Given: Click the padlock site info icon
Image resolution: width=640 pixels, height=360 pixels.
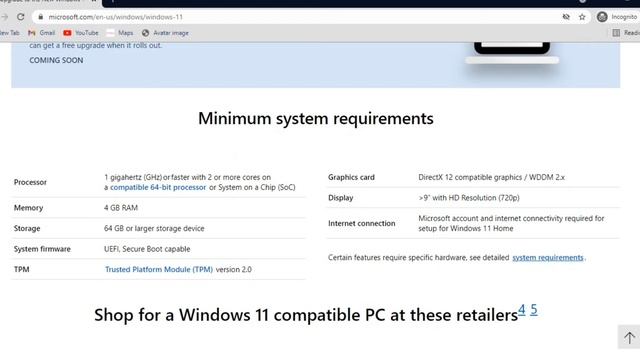Looking at the screenshot, I should 40,17.
